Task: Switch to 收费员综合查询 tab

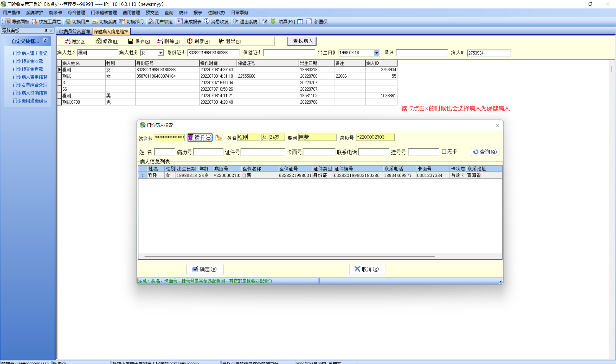Action: [x=74, y=32]
